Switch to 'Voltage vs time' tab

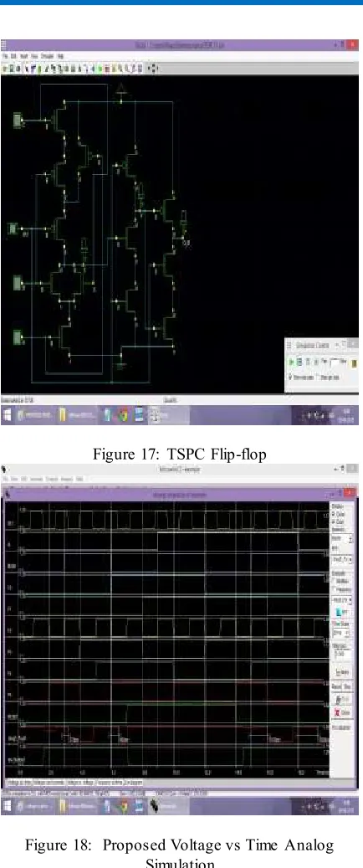click(x=18, y=782)
